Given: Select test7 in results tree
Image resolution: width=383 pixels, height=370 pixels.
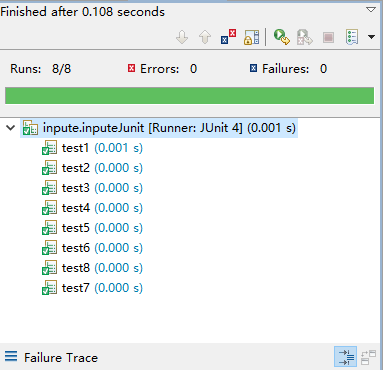Looking at the screenshot, I should point(92,288).
